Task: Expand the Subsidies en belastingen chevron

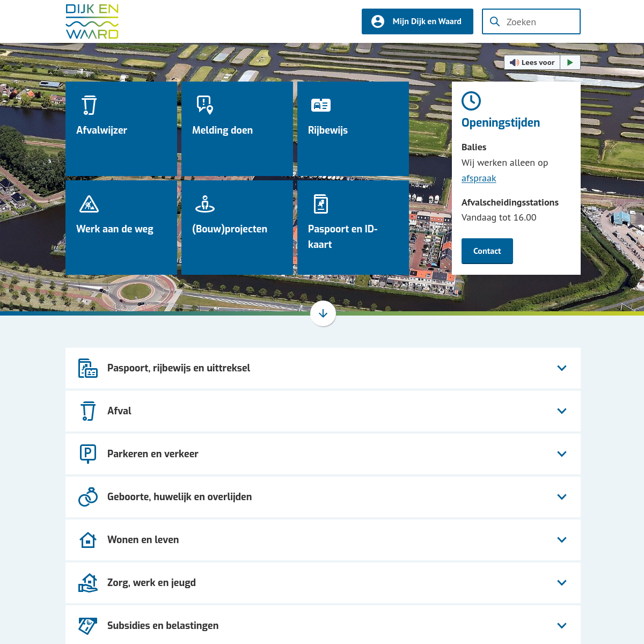Action: [x=562, y=626]
